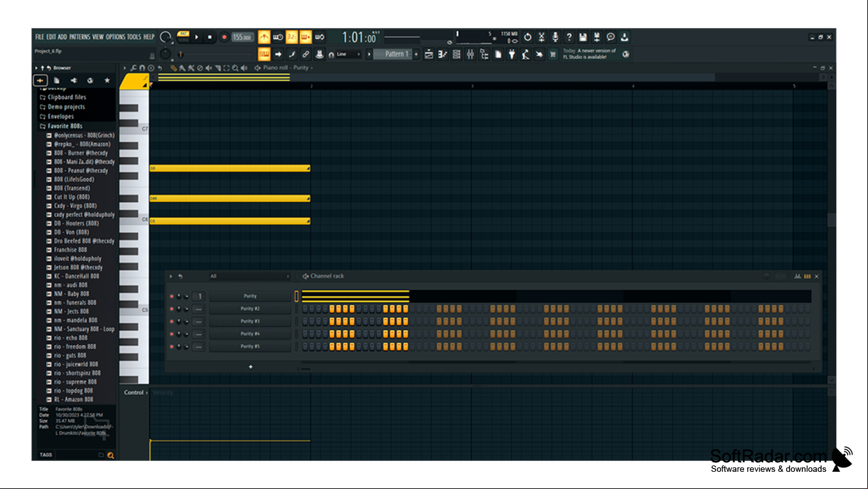Mute the Purity #3 channel light
The height and width of the screenshot is (489, 868).
[x=172, y=322]
